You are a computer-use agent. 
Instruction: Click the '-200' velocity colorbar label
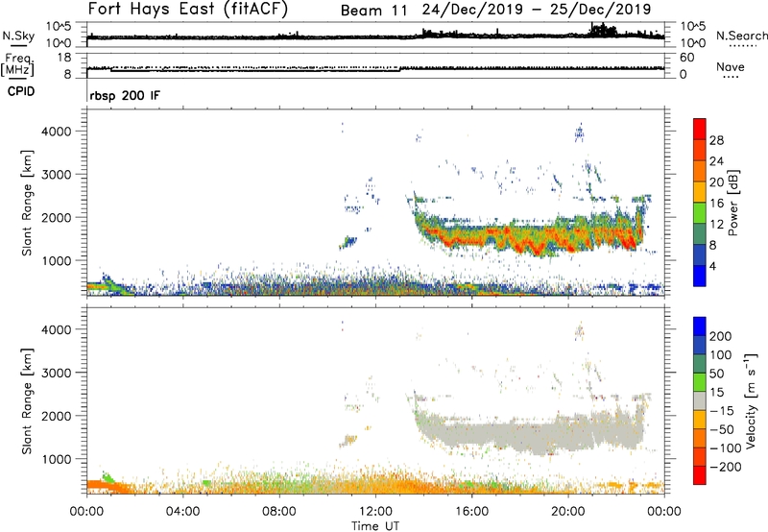pos(725,467)
